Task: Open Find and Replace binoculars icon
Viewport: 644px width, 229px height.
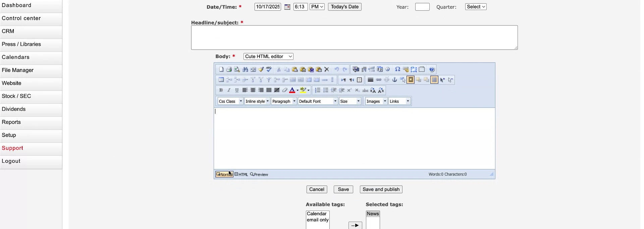Action: [245, 69]
